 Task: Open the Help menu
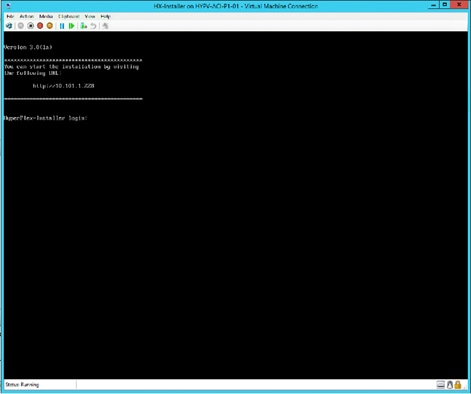pos(105,16)
